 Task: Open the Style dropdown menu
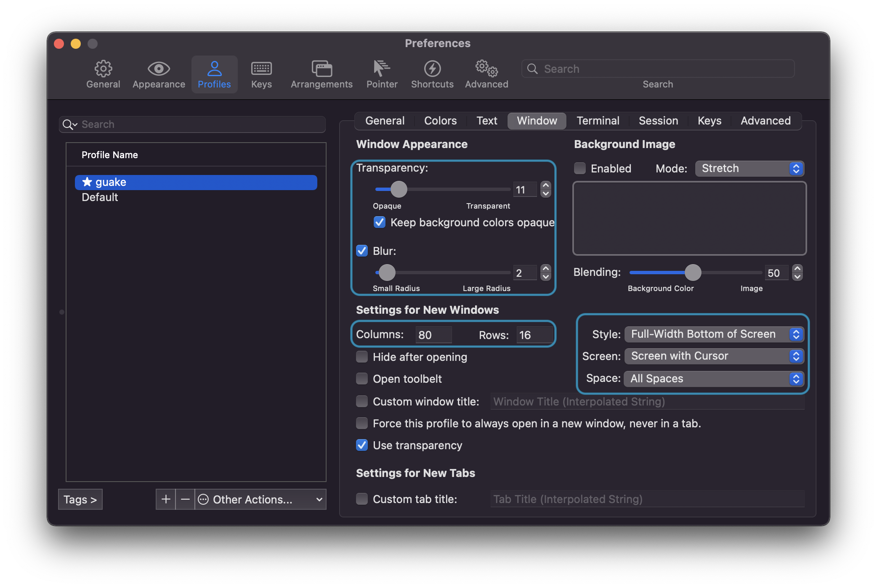click(714, 334)
